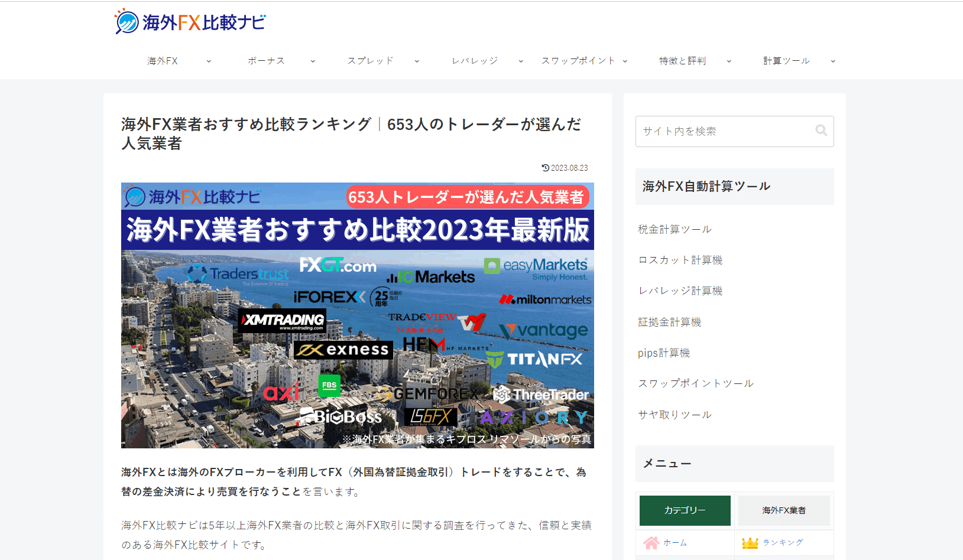This screenshot has width=963, height=560.
Task: Open the スワップポイントツール link
Action: pos(696,383)
